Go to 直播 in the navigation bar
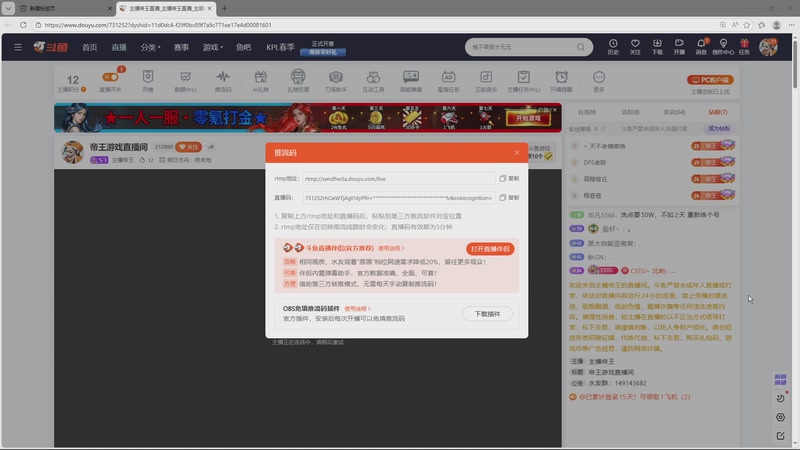The height and width of the screenshot is (450, 800). pos(119,47)
